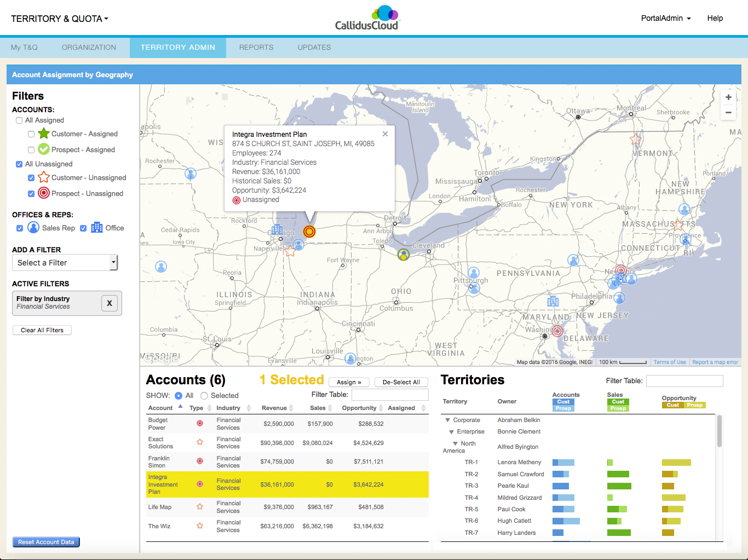Zoom out on the map with the minus icon
748x560 pixels.
(x=728, y=112)
